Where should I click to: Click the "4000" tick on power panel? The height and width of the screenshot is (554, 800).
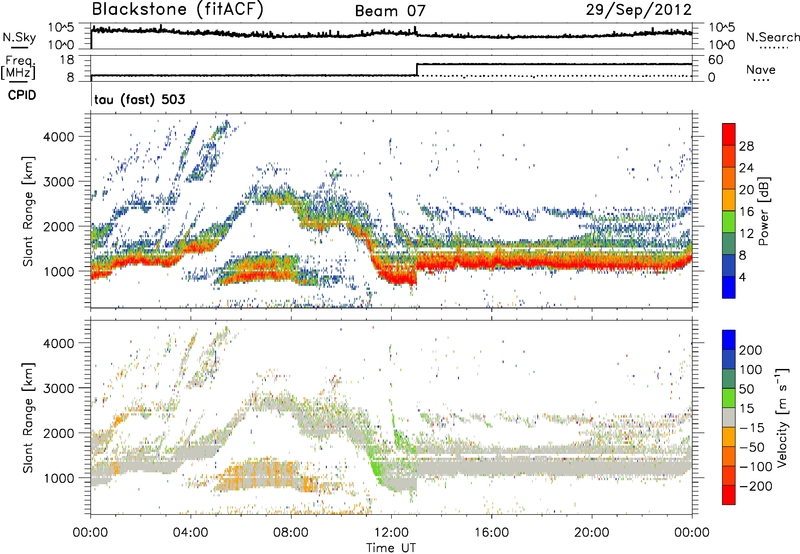(58, 137)
